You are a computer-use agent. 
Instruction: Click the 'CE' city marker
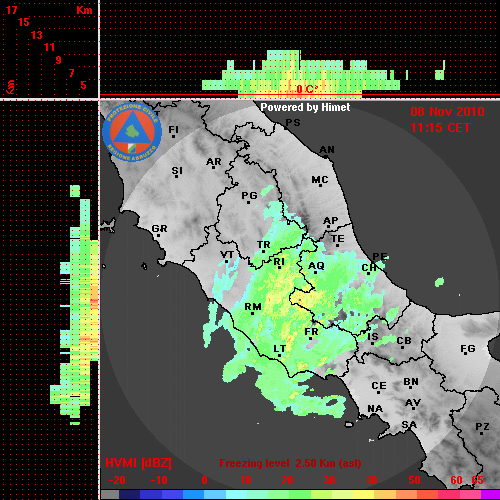(379, 387)
